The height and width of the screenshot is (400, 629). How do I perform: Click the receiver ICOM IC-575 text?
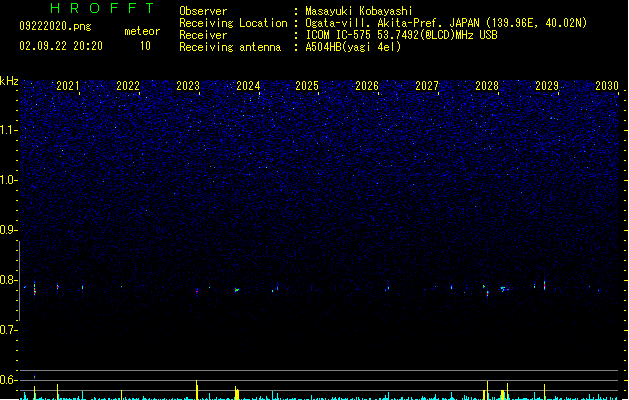pyautogui.click(x=401, y=35)
